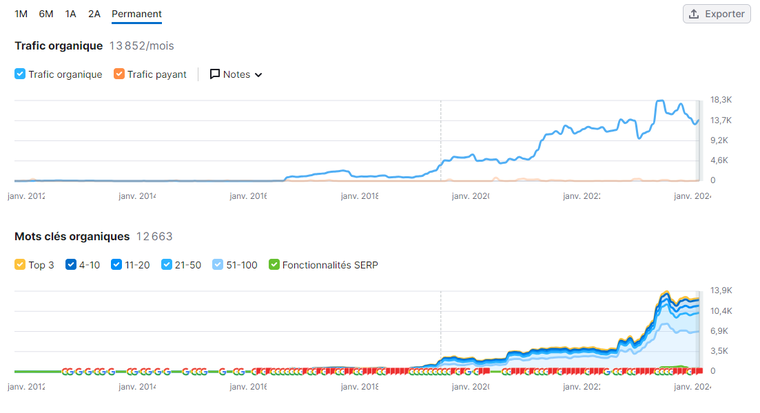Select the 1A time range tab
The height and width of the screenshot is (413, 760).
70,14
